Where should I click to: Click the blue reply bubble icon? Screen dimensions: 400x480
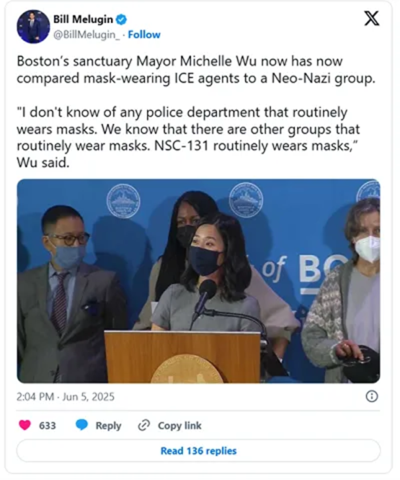[82, 425]
